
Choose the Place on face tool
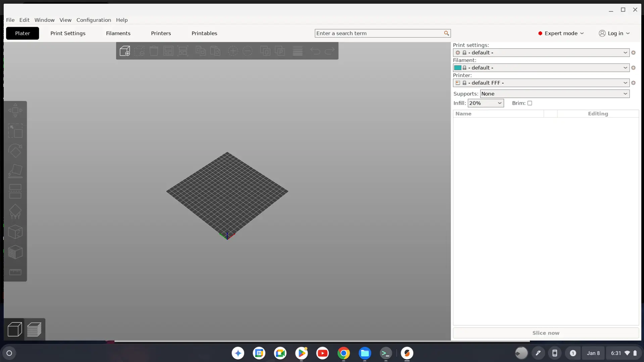[x=15, y=171]
